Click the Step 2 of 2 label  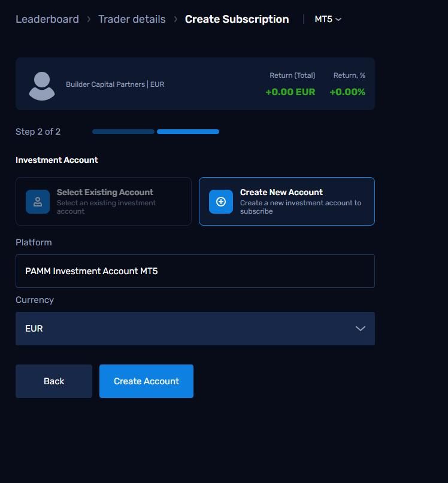(38, 132)
